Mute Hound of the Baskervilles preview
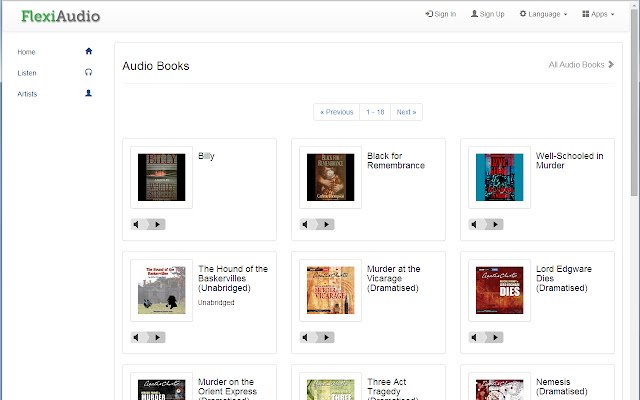 pyautogui.click(x=136, y=337)
